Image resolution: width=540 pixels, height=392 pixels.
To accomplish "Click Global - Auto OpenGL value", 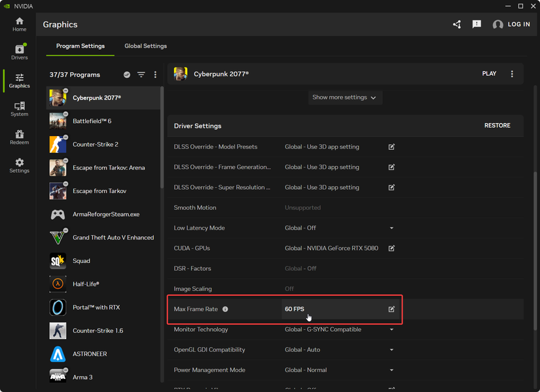I will click(302, 350).
